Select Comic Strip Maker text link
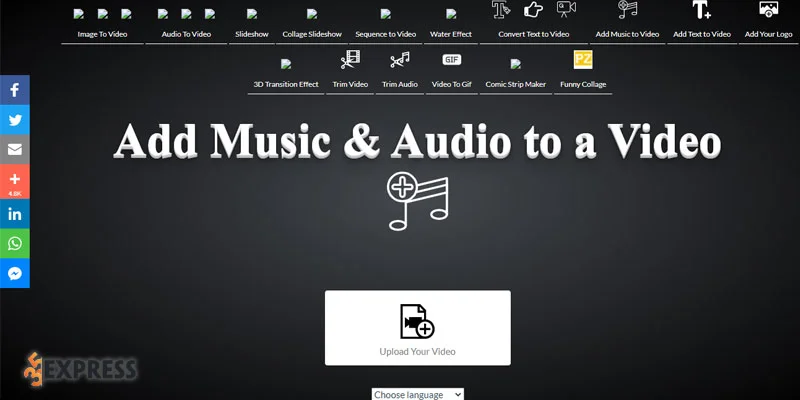 [516, 84]
